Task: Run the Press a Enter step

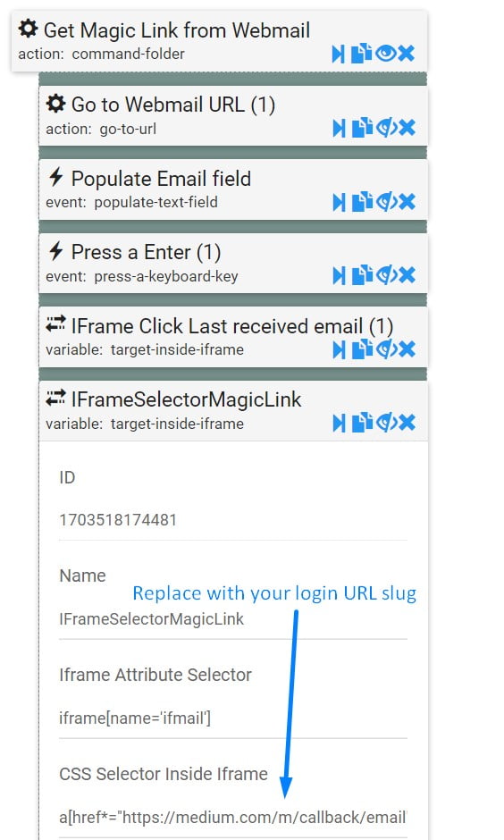Action: (x=339, y=275)
